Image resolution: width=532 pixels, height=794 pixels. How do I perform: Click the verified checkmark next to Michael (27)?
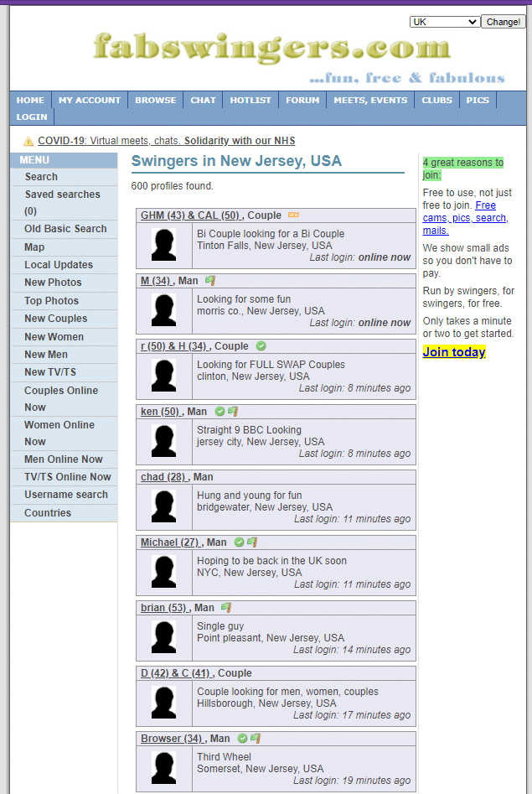coord(239,542)
